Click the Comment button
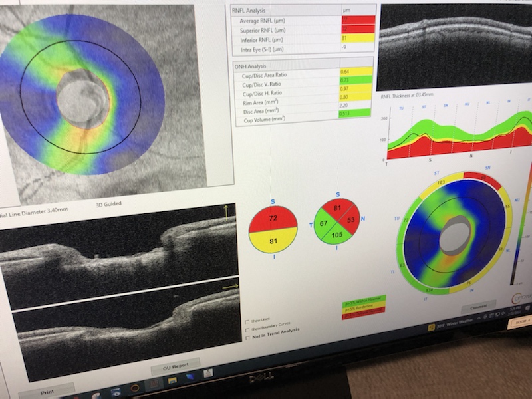 coord(478,307)
